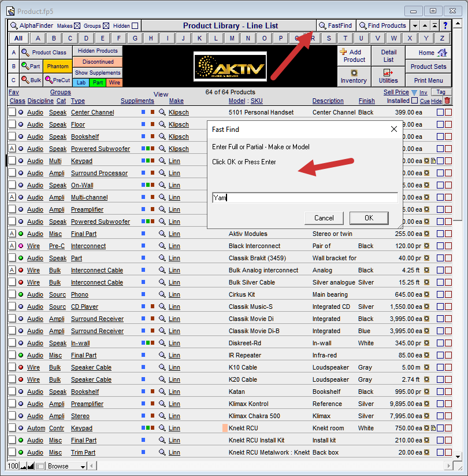Check the Installed checkbox
This screenshot has height=476, width=468.
pos(415,101)
